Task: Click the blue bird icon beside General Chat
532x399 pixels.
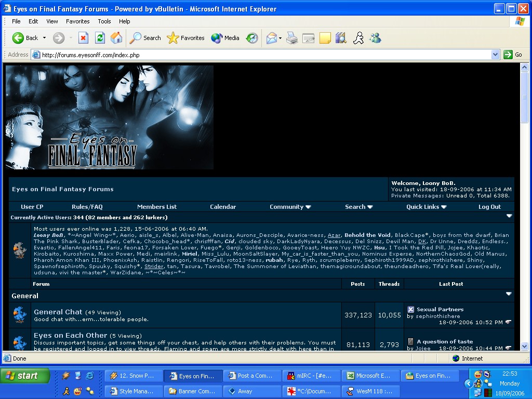Action: [20, 314]
